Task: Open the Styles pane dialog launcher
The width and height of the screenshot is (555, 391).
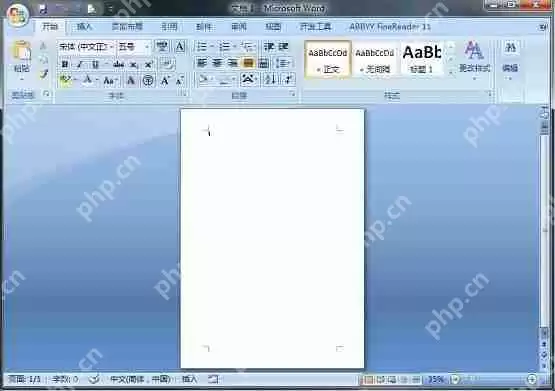Action: 490,94
